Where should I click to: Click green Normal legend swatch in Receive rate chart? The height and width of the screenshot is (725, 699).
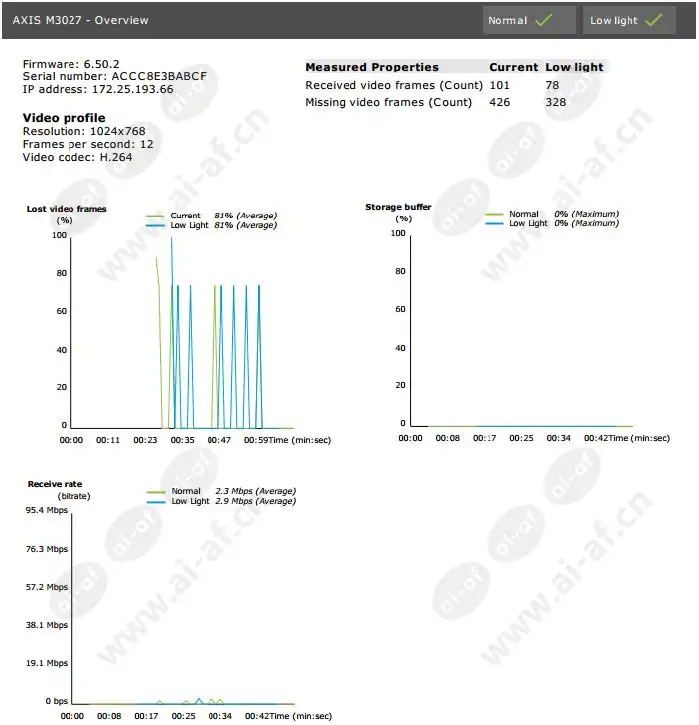tap(156, 492)
